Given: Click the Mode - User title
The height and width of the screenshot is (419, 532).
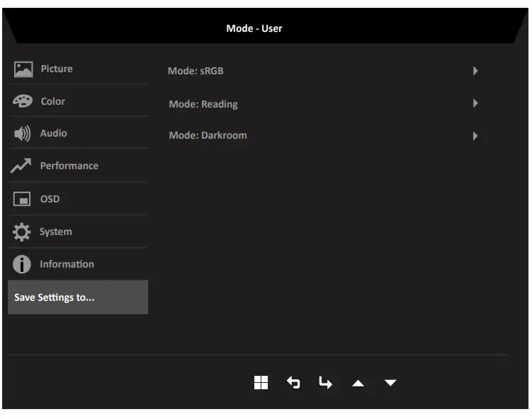Looking at the screenshot, I should pos(254,28).
